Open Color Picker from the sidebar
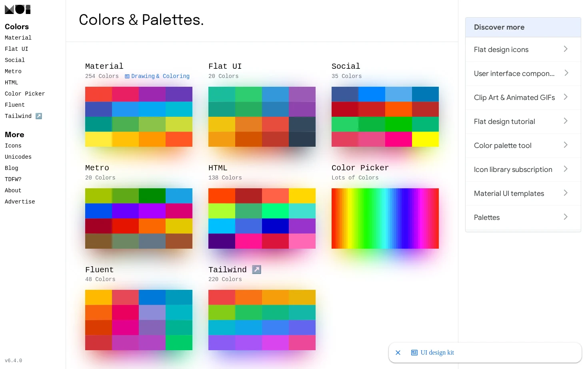This screenshot has width=588, height=369. (25, 94)
